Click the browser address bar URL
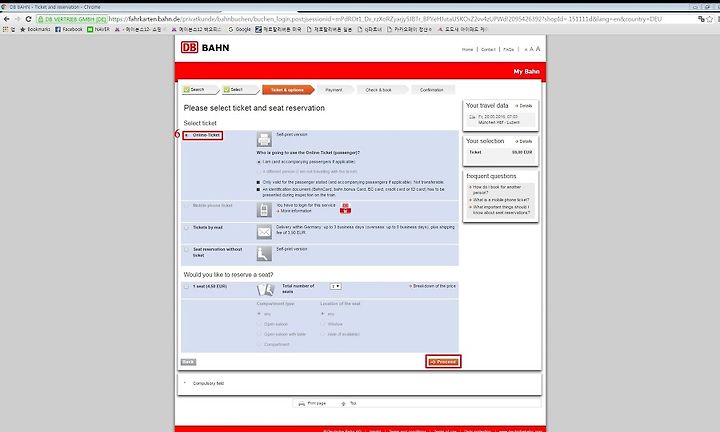Image resolution: width=720 pixels, height=432 pixels. click(x=386, y=19)
